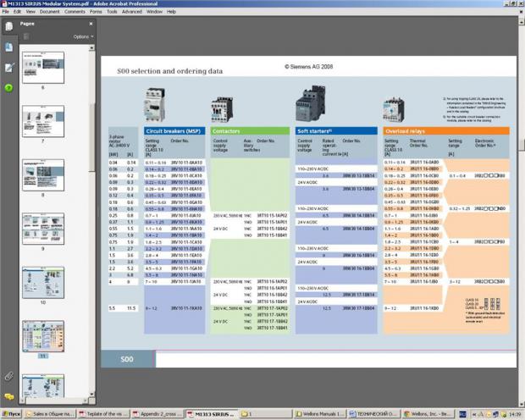Switch to M1313 SIRIUS taskbar button

212,414
